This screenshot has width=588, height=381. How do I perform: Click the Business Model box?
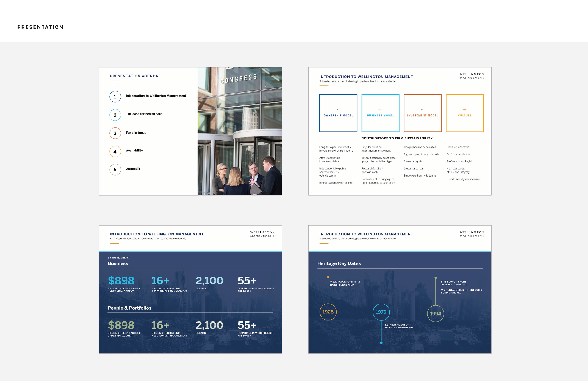[381, 113]
